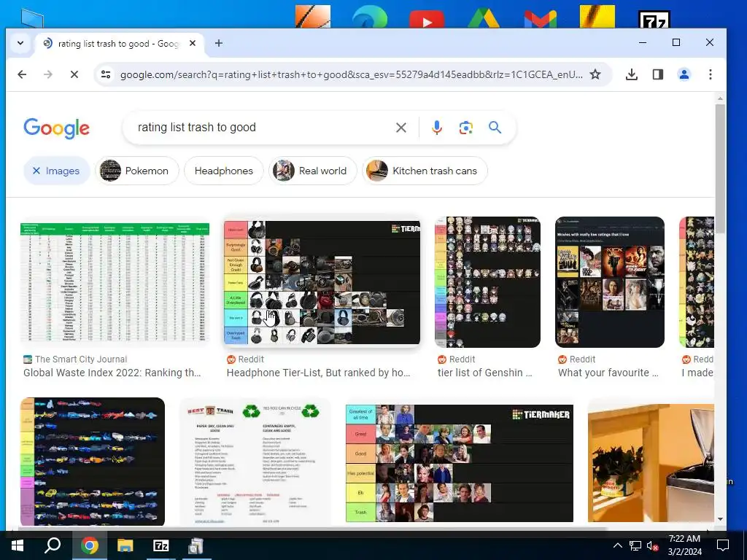
Task: Open TierMaker actors tier list thumbnail
Action: (x=460, y=463)
